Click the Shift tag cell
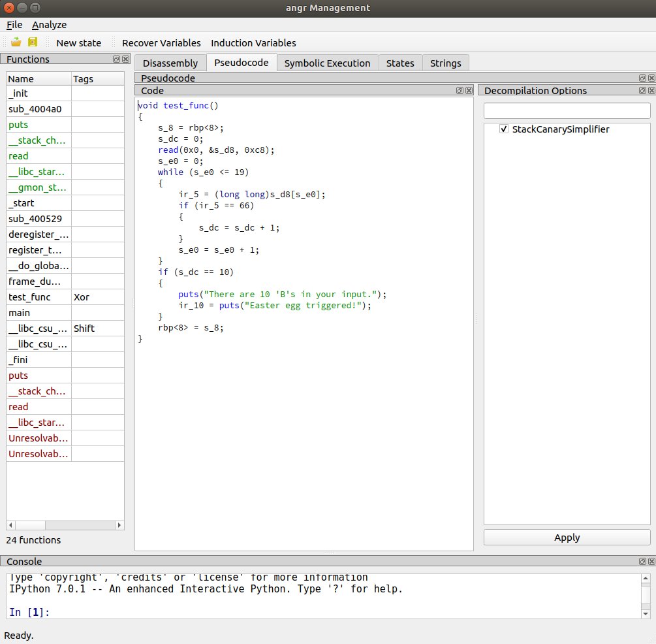The width and height of the screenshot is (656, 644). click(x=98, y=329)
